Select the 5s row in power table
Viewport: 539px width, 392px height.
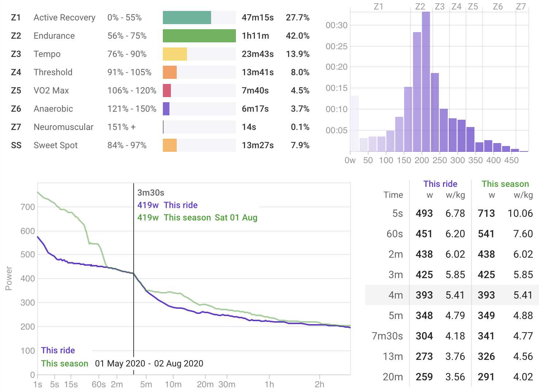[452, 213]
